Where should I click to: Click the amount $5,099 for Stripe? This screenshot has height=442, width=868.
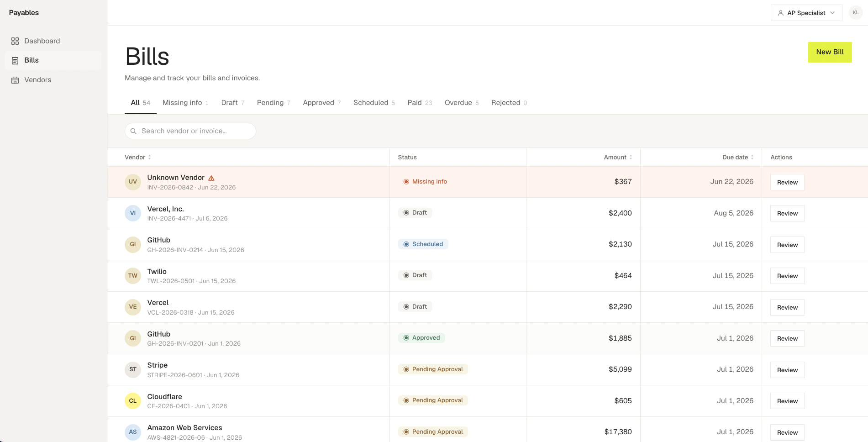pos(620,369)
